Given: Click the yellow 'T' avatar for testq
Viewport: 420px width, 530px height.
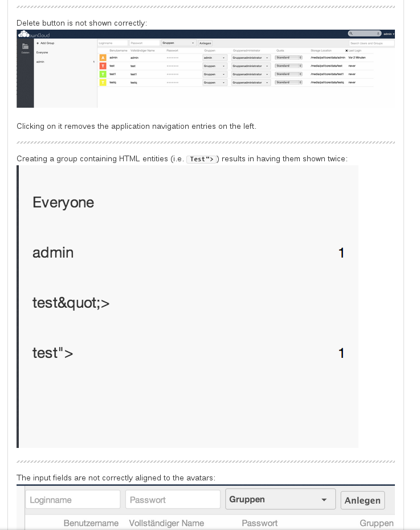Looking at the screenshot, I should pos(103,83).
